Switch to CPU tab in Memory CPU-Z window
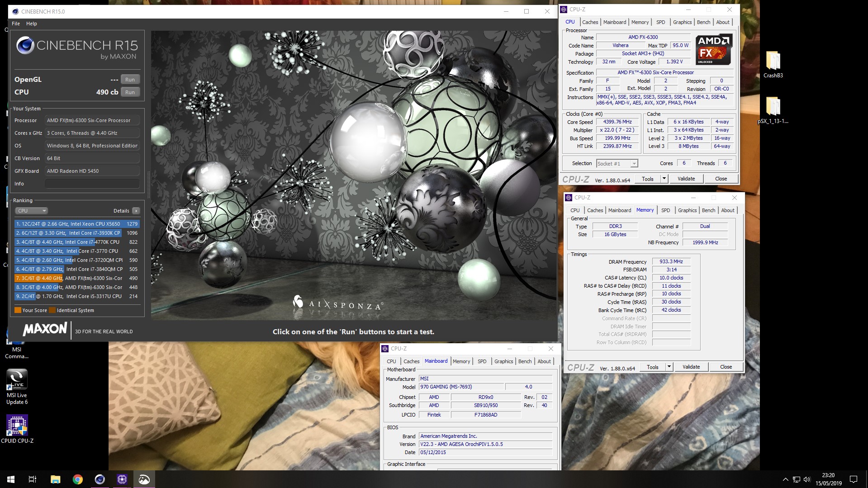The image size is (868, 488). click(575, 210)
